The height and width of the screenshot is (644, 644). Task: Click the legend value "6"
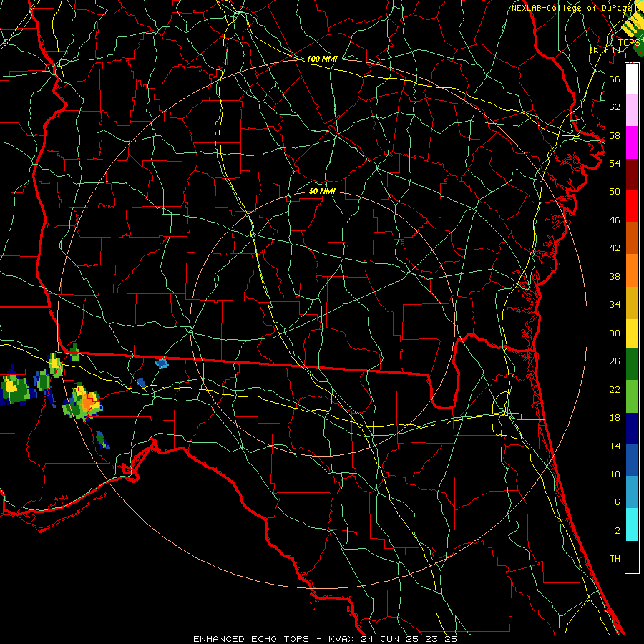[x=617, y=502]
